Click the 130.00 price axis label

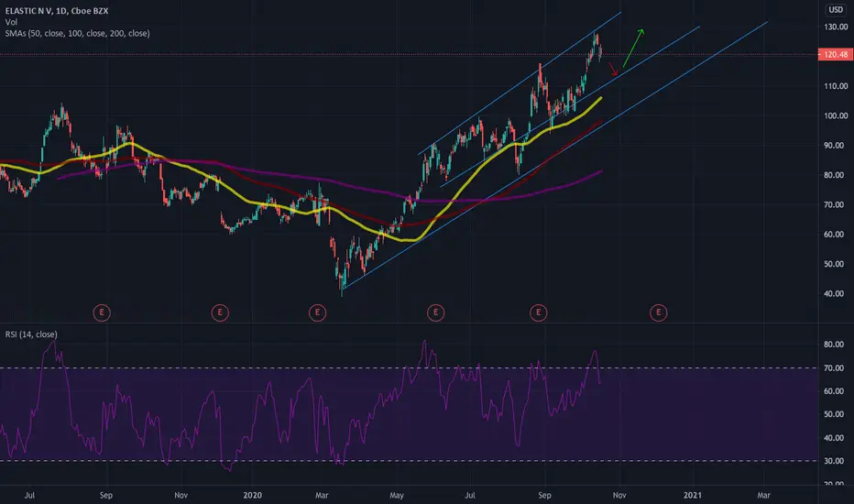[x=836, y=27]
